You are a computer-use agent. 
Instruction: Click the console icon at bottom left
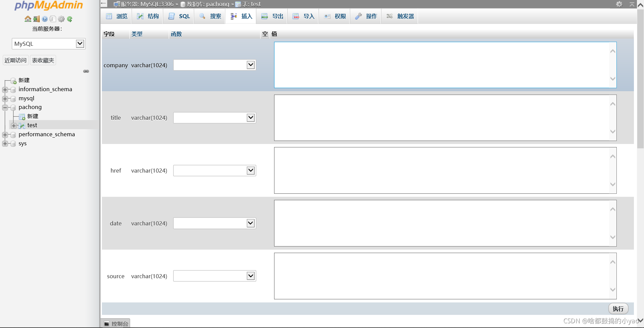click(x=107, y=324)
